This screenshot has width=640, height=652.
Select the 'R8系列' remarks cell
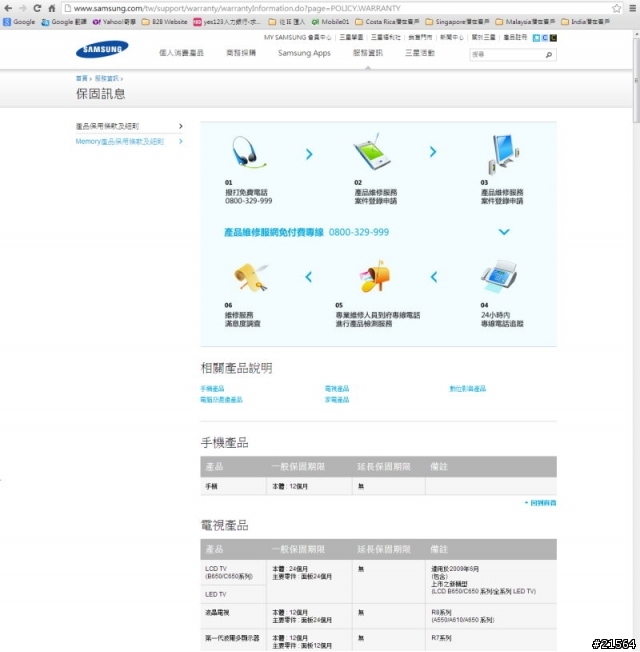pyautogui.click(x=491, y=616)
